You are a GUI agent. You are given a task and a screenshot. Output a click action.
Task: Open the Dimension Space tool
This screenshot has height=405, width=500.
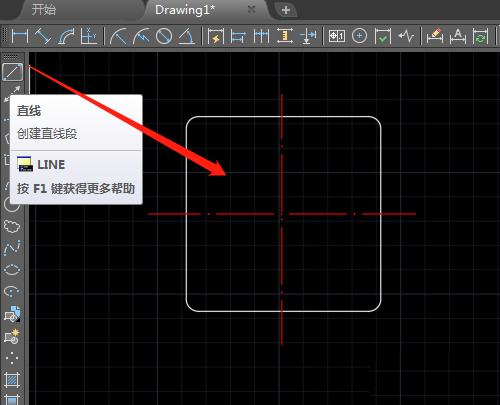(285, 36)
